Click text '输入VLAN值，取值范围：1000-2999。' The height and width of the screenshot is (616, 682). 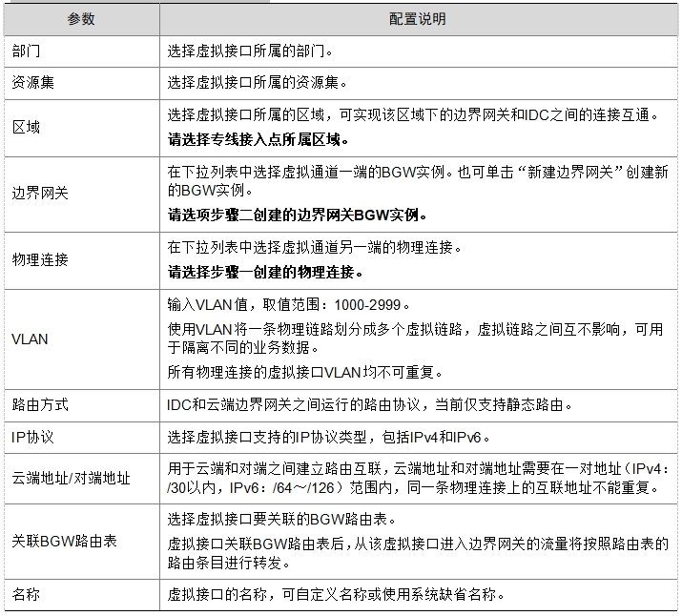pyautogui.click(x=289, y=305)
